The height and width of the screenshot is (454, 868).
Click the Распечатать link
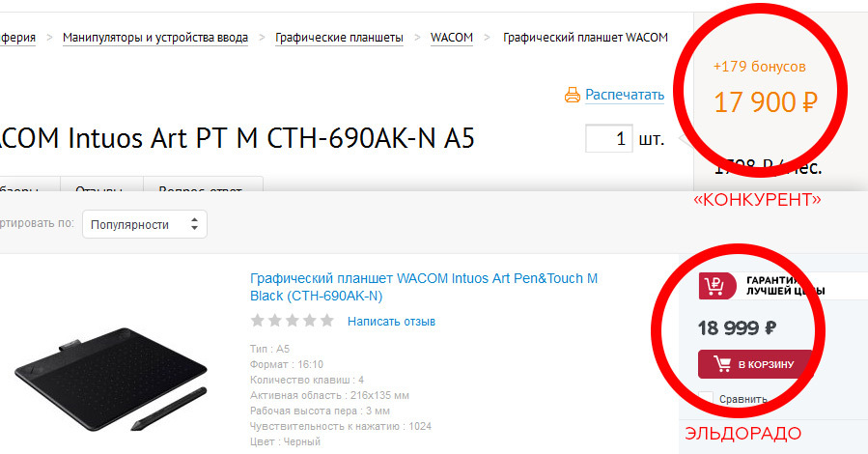pos(625,95)
